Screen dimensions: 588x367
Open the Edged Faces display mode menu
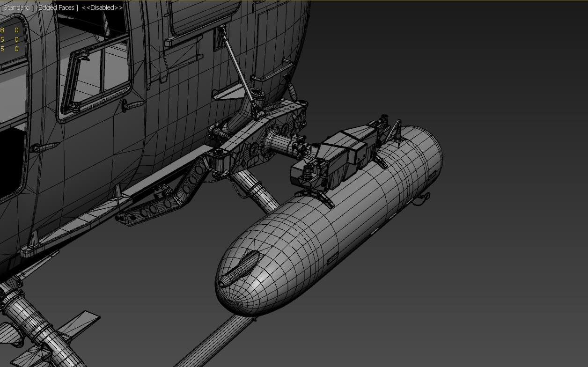(57, 7)
